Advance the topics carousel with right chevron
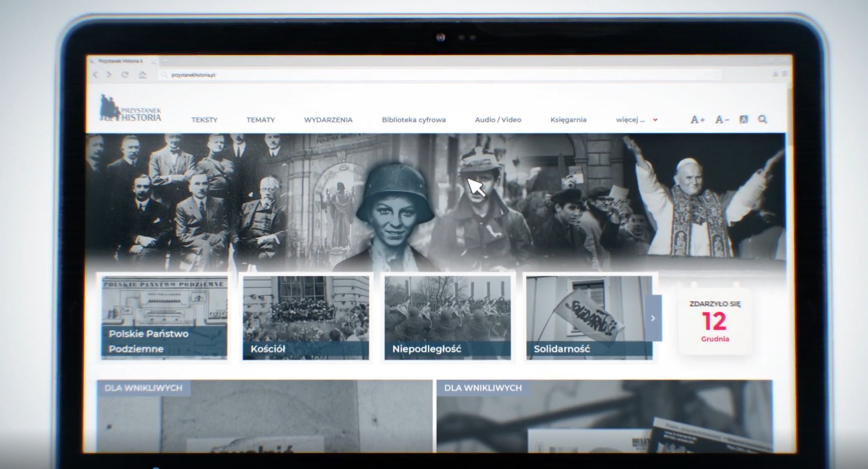 [x=653, y=318]
